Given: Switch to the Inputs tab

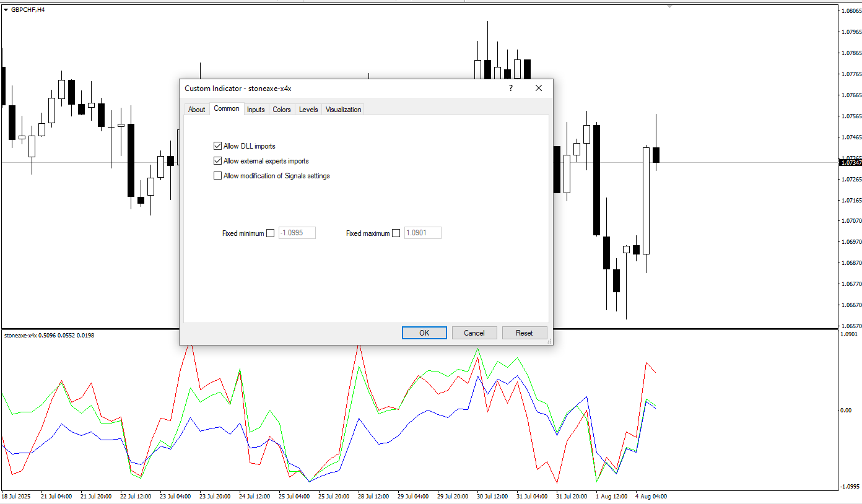Looking at the screenshot, I should (x=256, y=110).
